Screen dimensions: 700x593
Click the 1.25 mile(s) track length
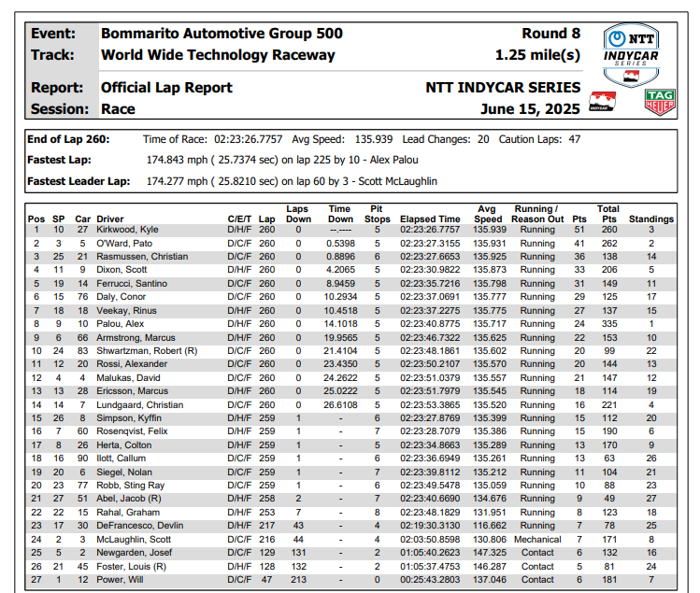pyautogui.click(x=537, y=55)
